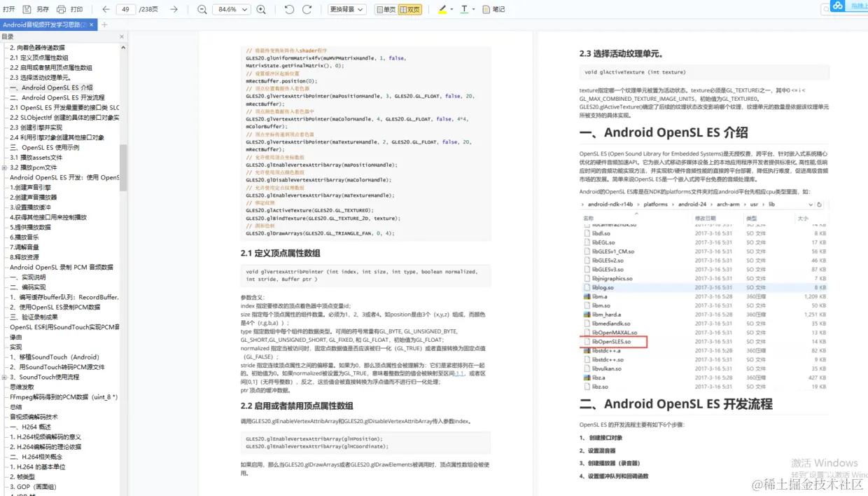Open outline item 二、编码实现

pyautogui.click(x=27, y=287)
